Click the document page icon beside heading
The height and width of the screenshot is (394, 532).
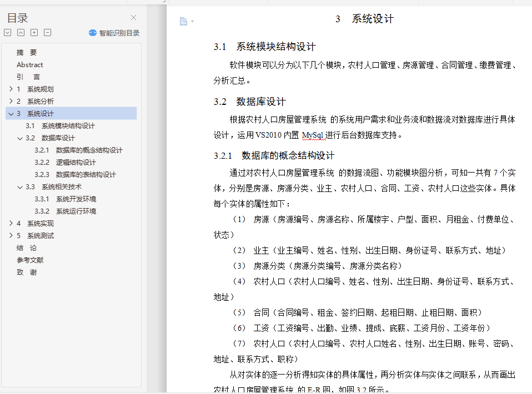183,21
